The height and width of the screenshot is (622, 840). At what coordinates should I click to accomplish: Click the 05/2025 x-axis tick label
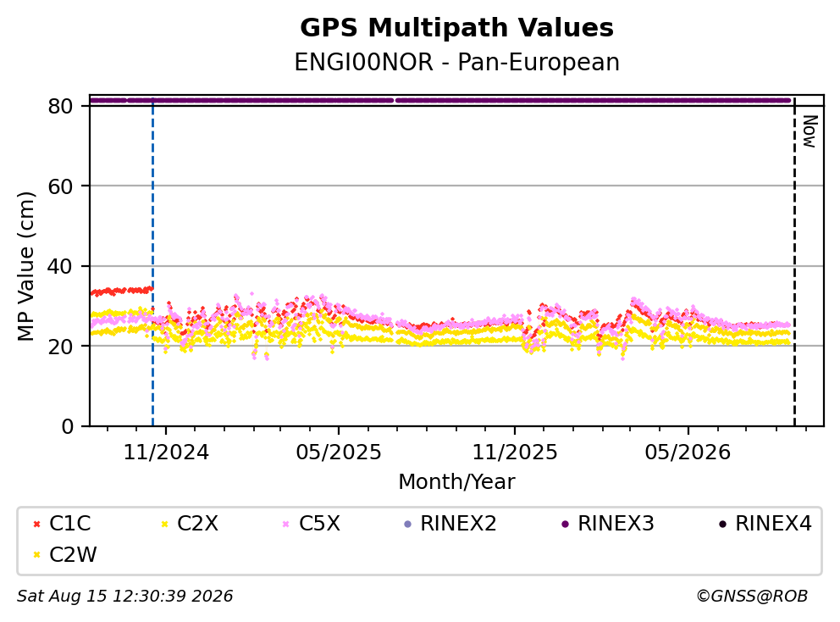339,453
